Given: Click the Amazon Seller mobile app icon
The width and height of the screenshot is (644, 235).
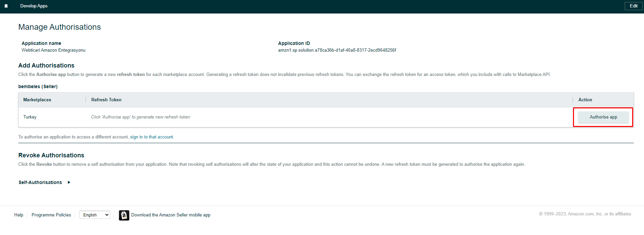Looking at the screenshot, I should pyautogui.click(x=124, y=215).
